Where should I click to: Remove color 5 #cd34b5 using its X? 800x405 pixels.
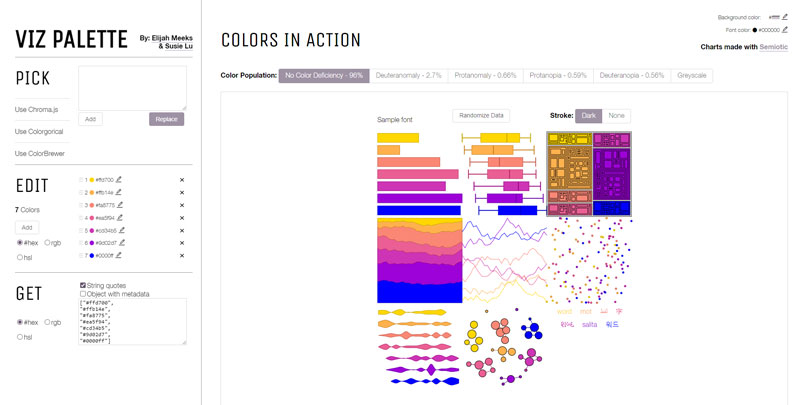pos(182,231)
